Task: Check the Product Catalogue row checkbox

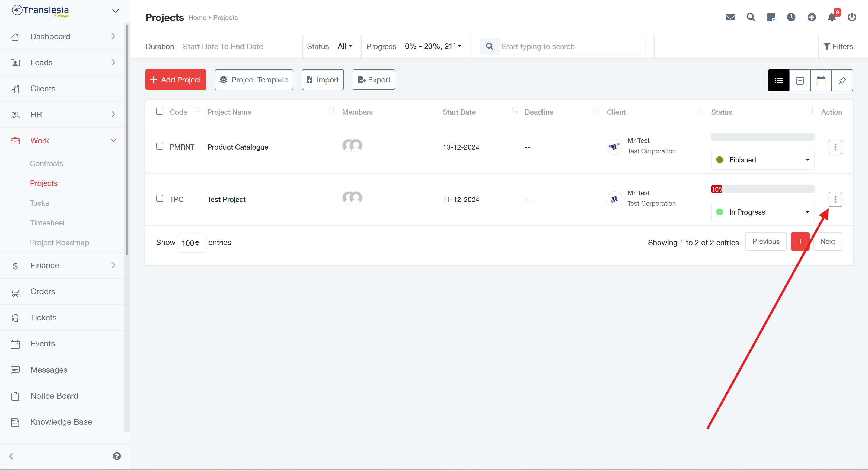Action: click(x=160, y=146)
